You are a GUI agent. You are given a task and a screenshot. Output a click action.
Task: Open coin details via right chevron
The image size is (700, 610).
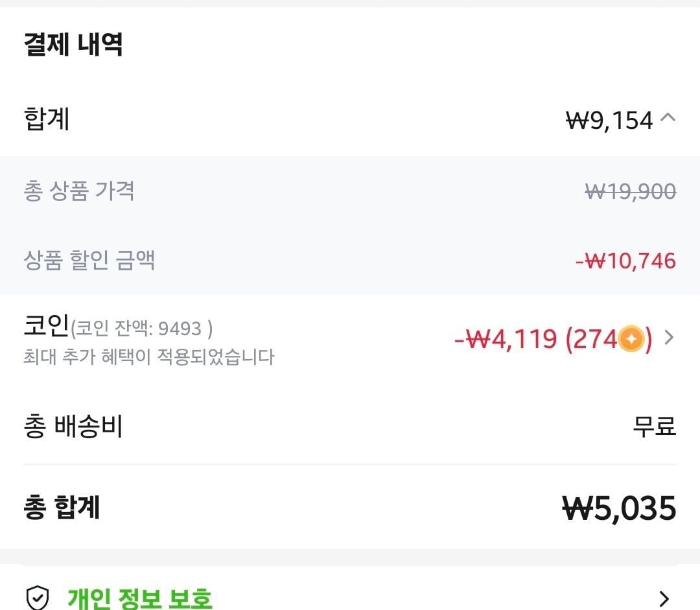point(670,338)
